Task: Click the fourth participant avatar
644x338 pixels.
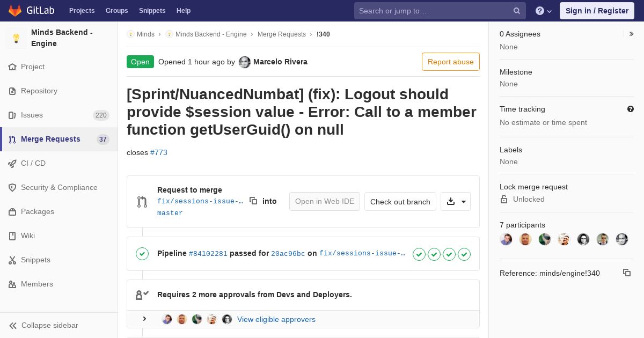Action: click(564, 239)
